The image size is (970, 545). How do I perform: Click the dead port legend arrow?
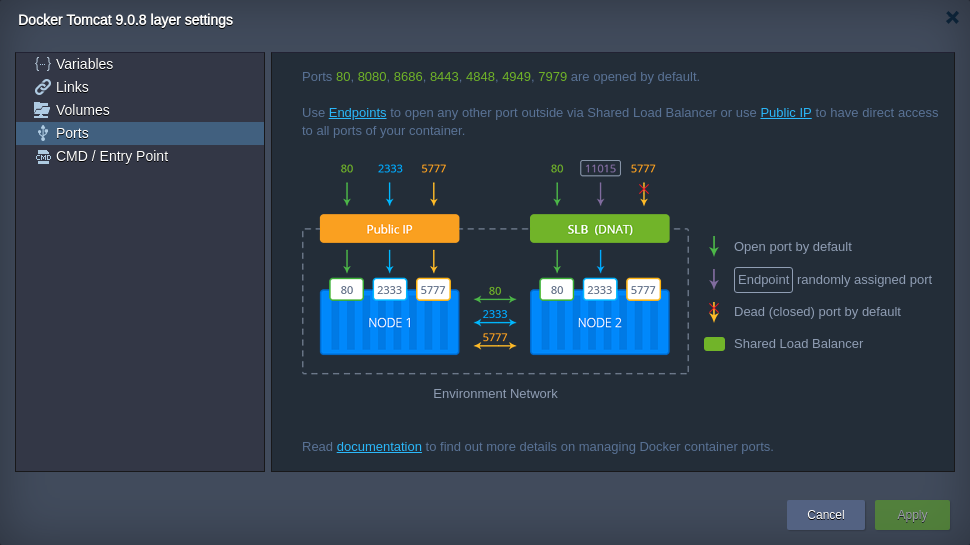click(714, 312)
